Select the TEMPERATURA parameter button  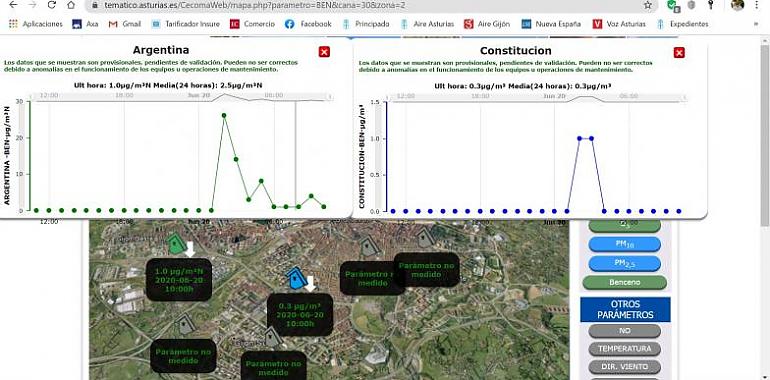[624, 349]
